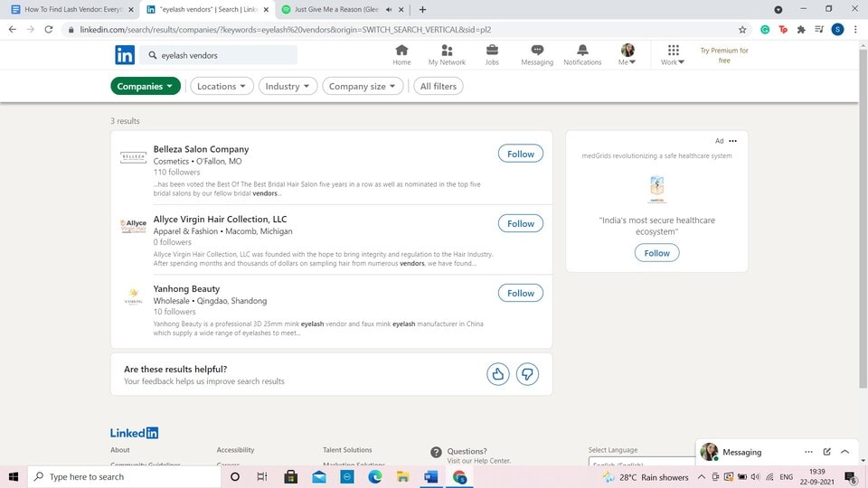The height and width of the screenshot is (488, 868).
Task: Open Yanhong Beauty title link
Action: pos(186,289)
